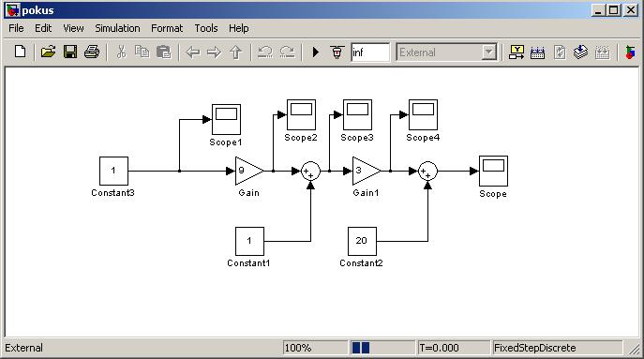Open the Library Browser icon
This screenshot has height=359, width=644.
[x=630, y=52]
